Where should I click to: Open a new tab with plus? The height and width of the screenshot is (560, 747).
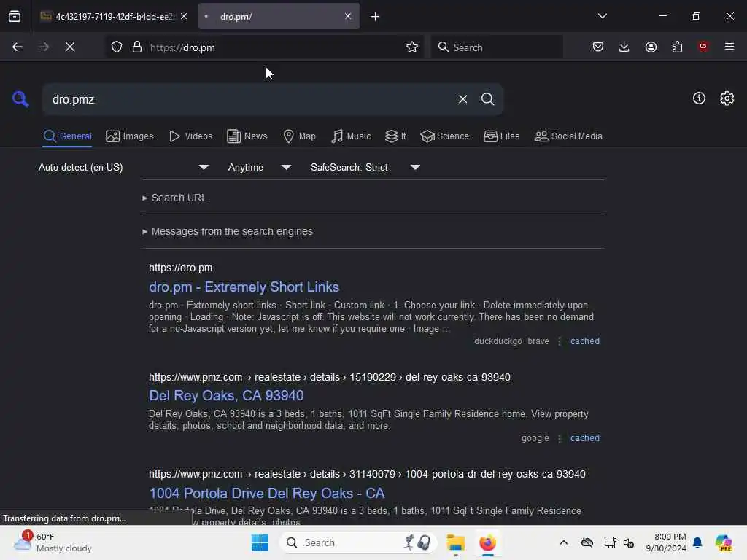[375, 17]
